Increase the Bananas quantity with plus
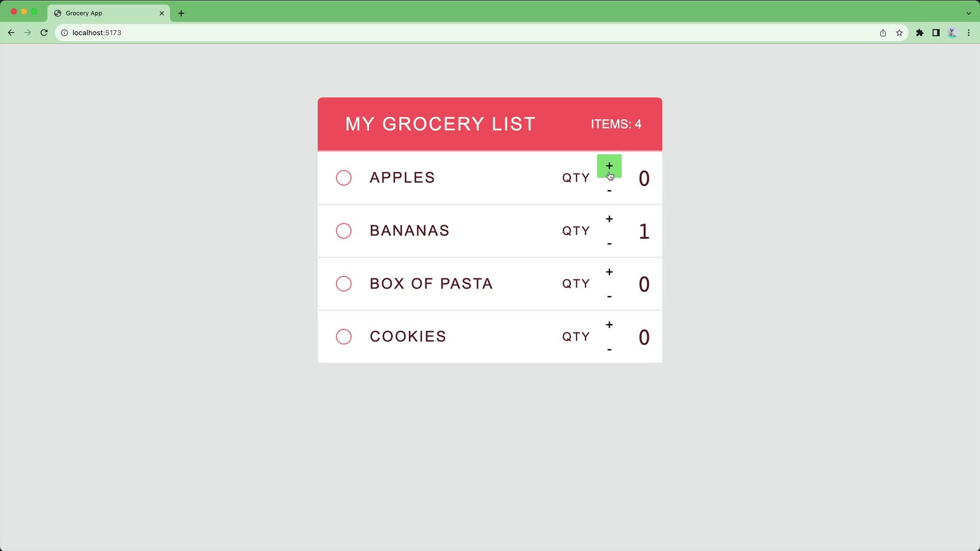This screenshot has width=980, height=551. pos(609,219)
